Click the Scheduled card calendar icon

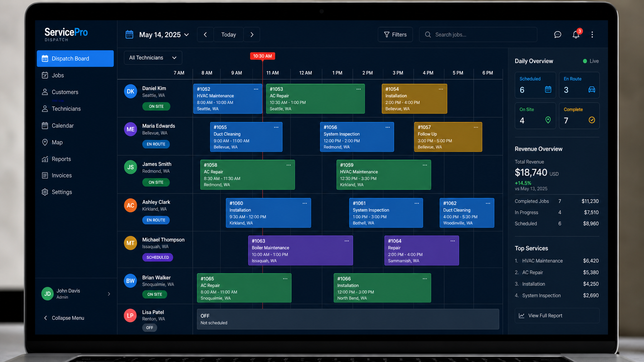pos(548,90)
